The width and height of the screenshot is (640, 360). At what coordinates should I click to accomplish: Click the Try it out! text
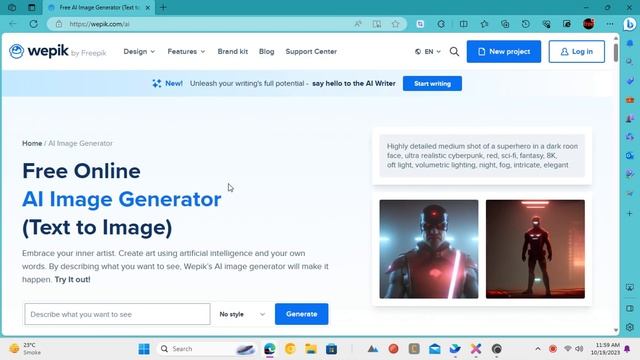click(72, 280)
